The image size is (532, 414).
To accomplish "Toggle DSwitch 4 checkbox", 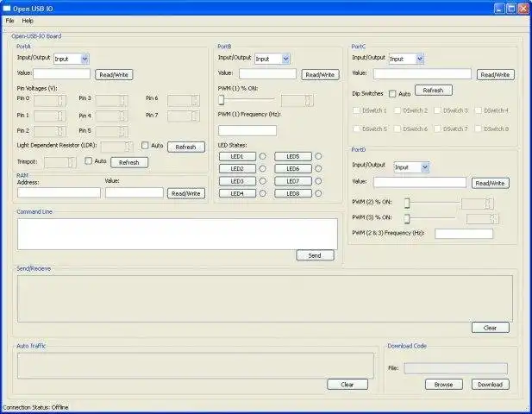I will 478,110.
